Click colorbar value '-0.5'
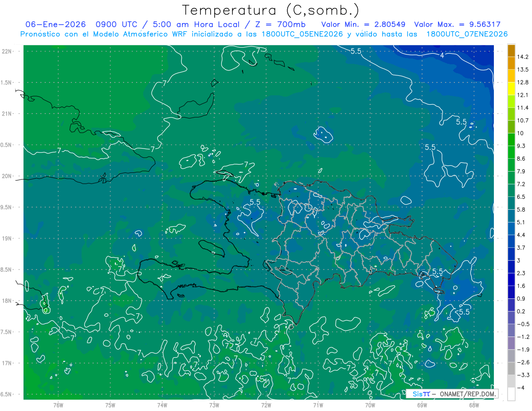 click(x=523, y=325)
